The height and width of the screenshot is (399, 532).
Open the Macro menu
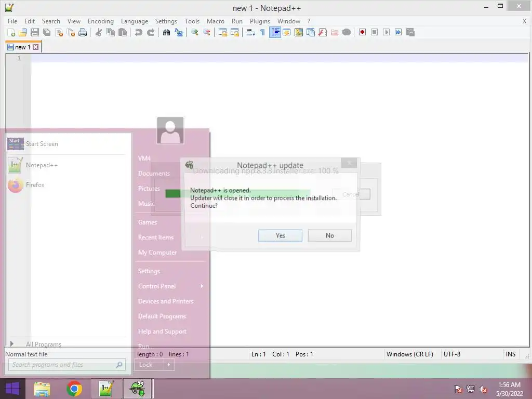coord(216,21)
